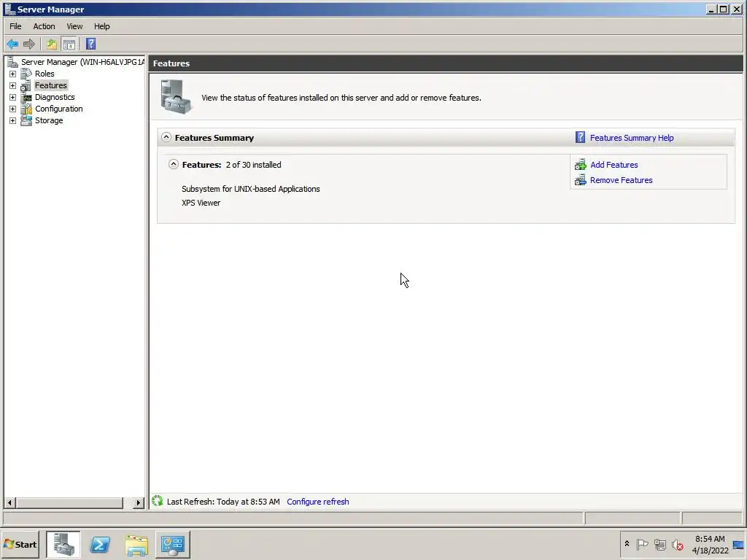The width and height of the screenshot is (747, 560).
Task: Collapse the Features Summary section
Action: pos(166,137)
